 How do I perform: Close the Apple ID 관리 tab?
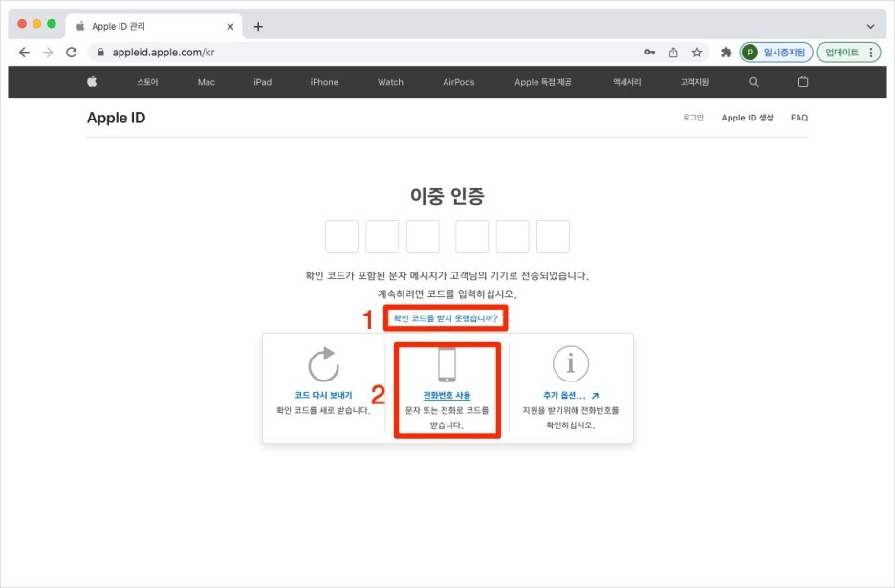(x=230, y=26)
